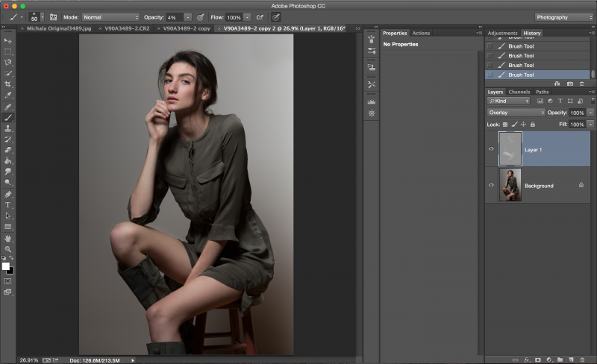Open the brush blending Mode dropdown
This screenshot has width=597, height=364.
click(110, 16)
